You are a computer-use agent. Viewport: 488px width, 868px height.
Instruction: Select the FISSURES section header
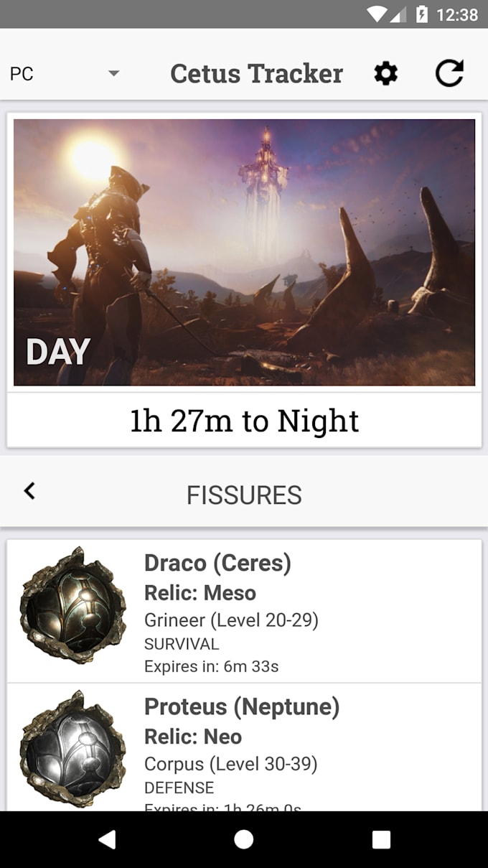coord(244,495)
